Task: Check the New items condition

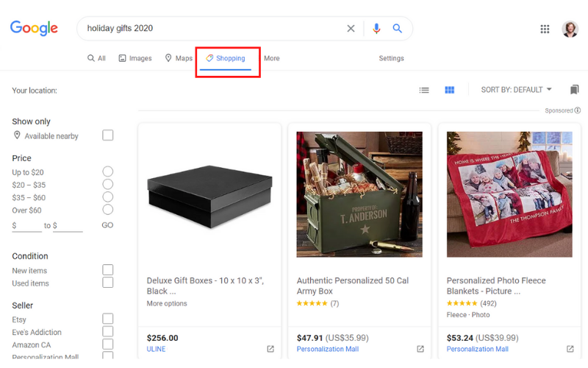Action: point(108,270)
